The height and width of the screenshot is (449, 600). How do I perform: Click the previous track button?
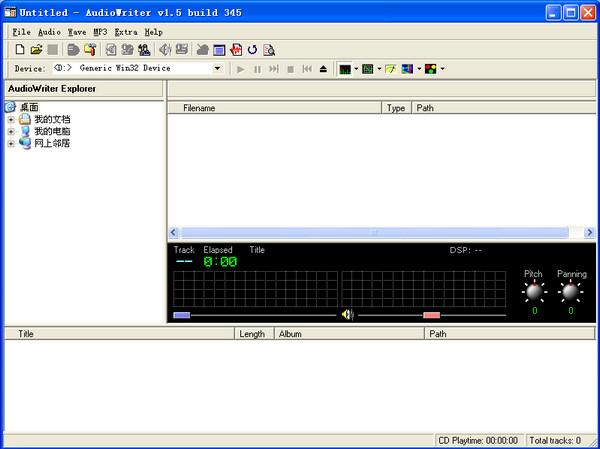point(307,69)
